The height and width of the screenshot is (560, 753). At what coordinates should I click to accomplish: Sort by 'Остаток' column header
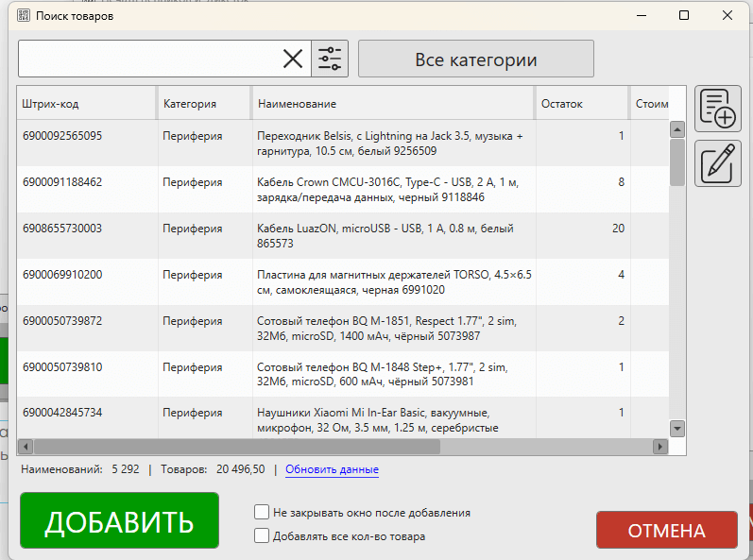pos(580,103)
